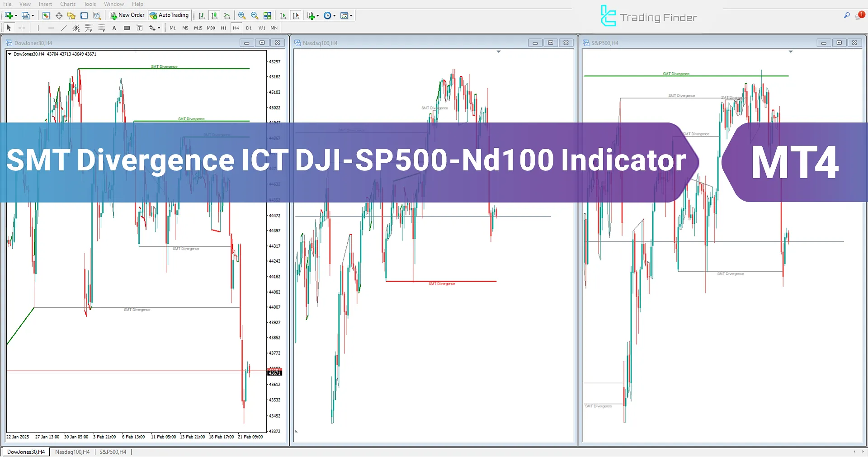Select the Text tool marked A
Image resolution: width=868 pixels, height=457 pixels.
pos(114,28)
